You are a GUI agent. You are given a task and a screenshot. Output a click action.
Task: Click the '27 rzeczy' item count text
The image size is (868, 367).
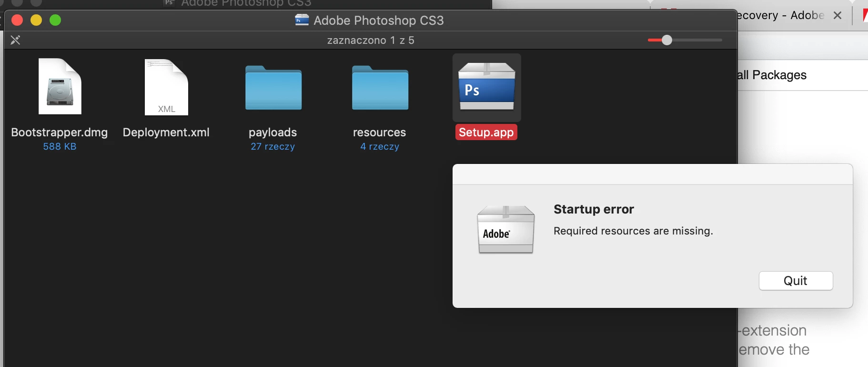(273, 146)
